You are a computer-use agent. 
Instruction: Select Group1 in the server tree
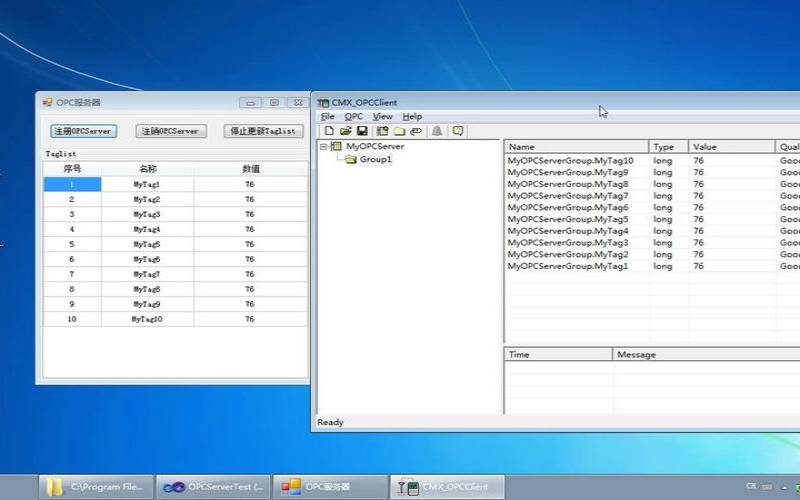click(x=375, y=159)
